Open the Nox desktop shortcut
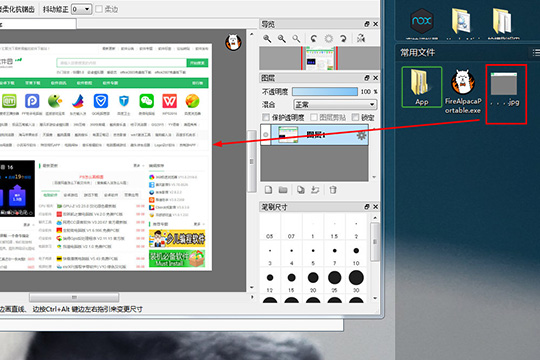The image size is (540, 360). (x=422, y=22)
